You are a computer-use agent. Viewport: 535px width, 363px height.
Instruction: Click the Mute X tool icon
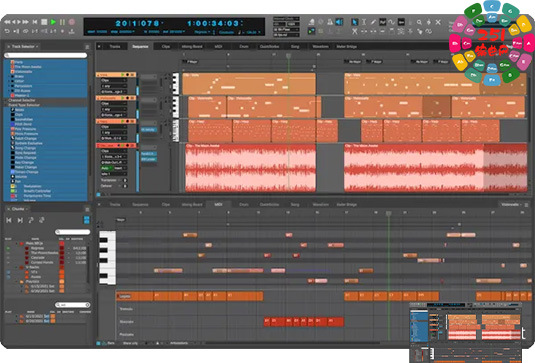[x=438, y=22]
